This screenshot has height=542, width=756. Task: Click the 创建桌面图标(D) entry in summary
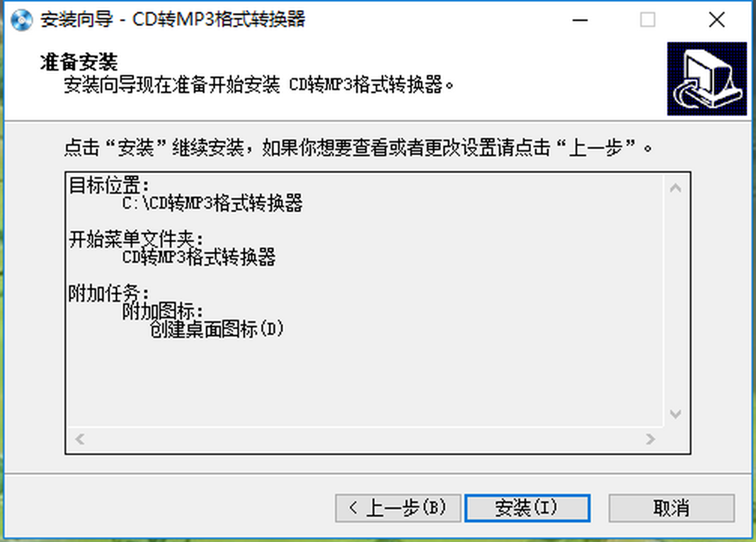pyautogui.click(x=217, y=329)
